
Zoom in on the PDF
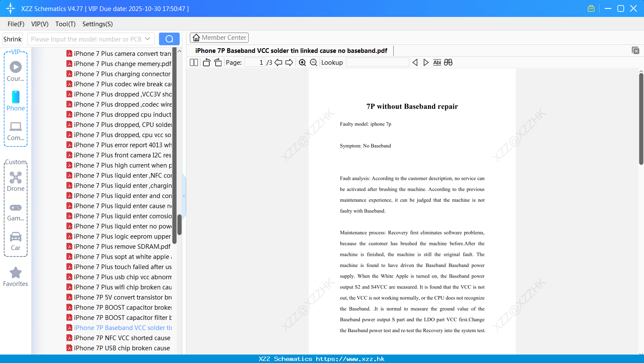point(302,63)
